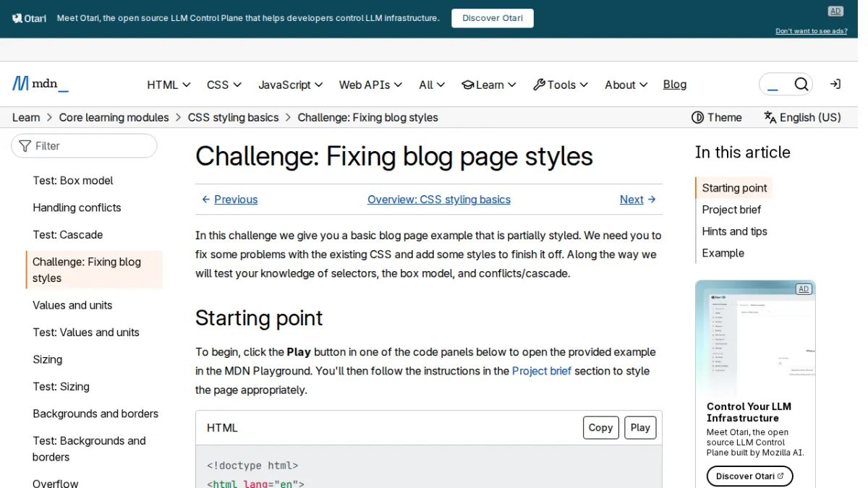The height and width of the screenshot is (488, 868).
Task: Click the Play button on the HTML panel
Action: click(640, 428)
